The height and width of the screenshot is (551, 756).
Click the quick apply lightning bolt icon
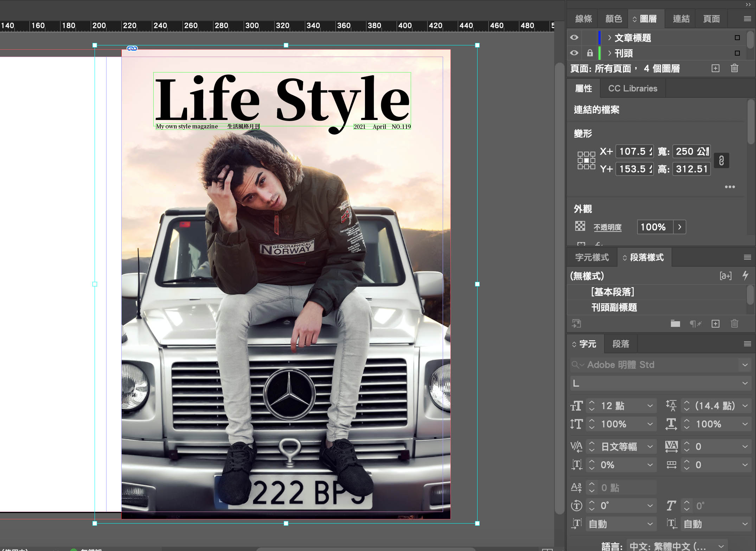click(745, 275)
